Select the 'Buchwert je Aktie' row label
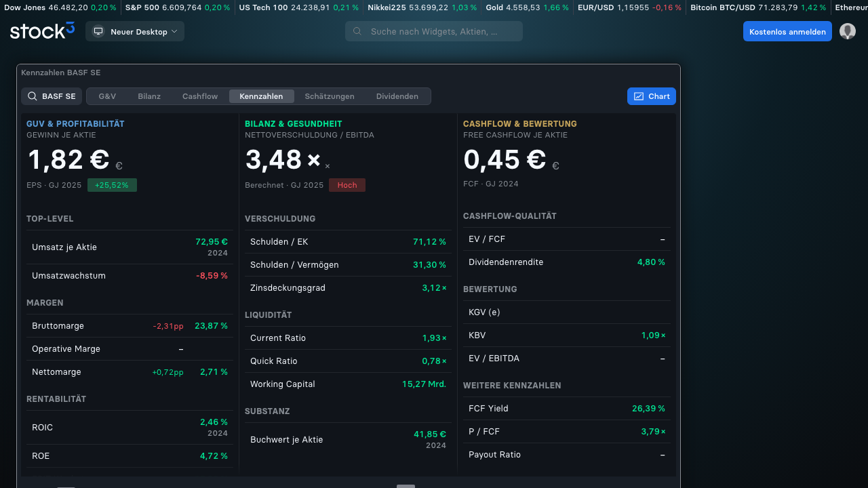 click(x=287, y=440)
